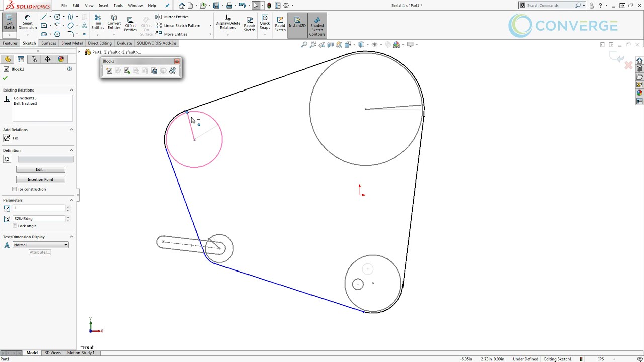Click the block scale parameter field
The image size is (644, 362).
(x=39, y=208)
